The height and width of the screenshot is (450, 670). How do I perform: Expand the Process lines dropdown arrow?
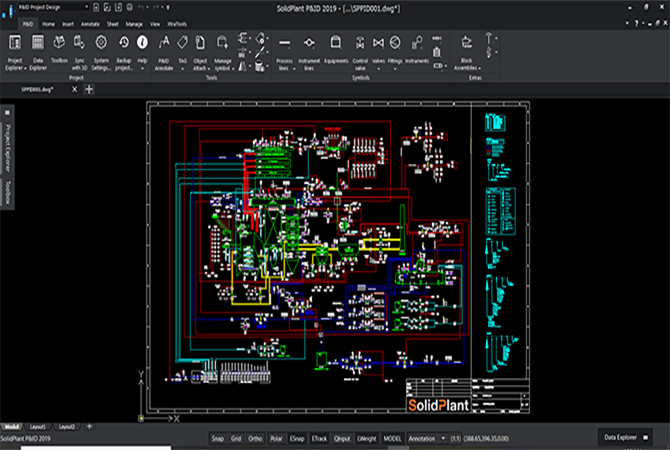click(294, 68)
